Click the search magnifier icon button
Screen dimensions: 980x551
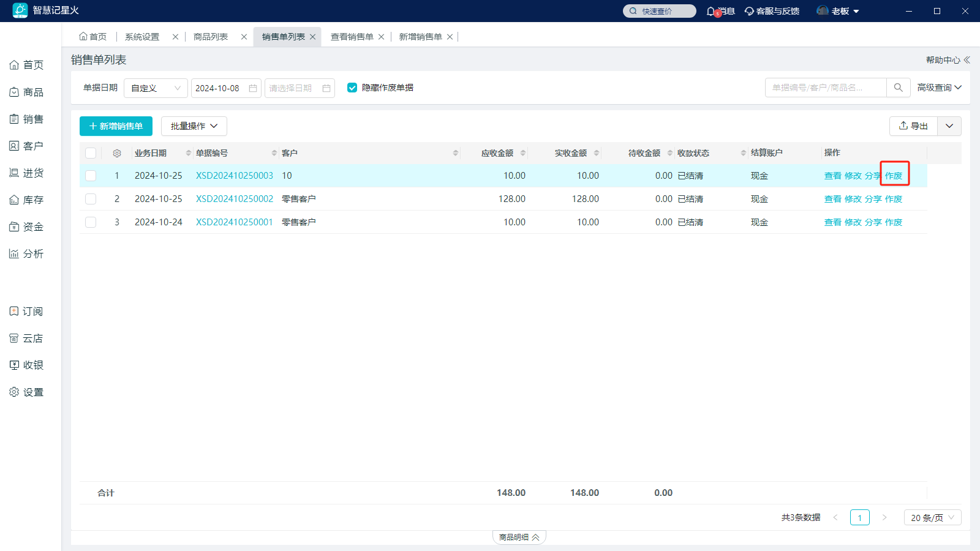(x=898, y=88)
